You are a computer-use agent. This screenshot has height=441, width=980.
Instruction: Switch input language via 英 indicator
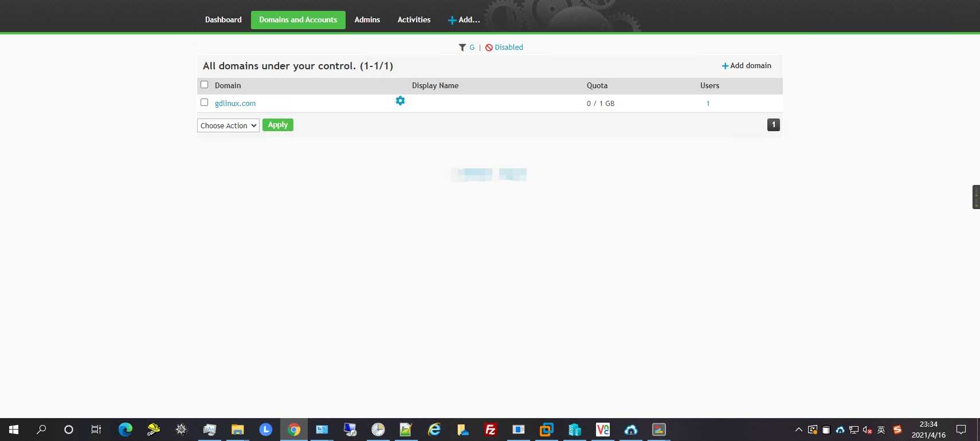tap(881, 430)
